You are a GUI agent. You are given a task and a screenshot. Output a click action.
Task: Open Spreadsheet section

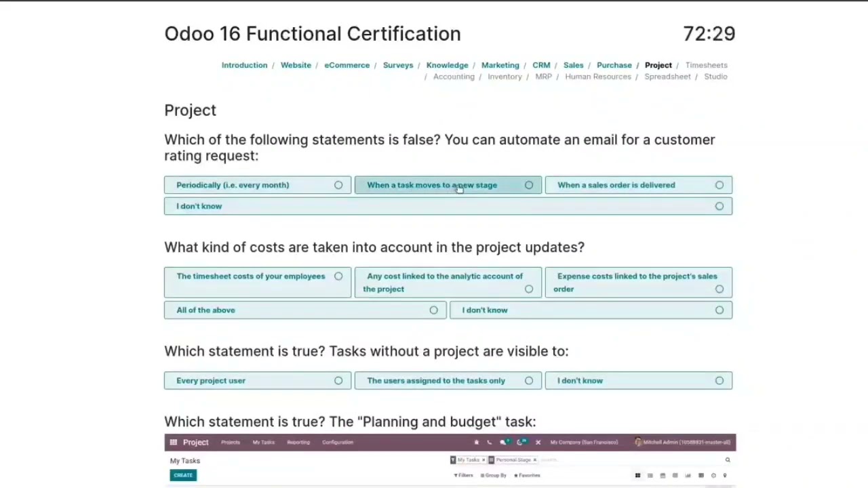click(x=667, y=77)
